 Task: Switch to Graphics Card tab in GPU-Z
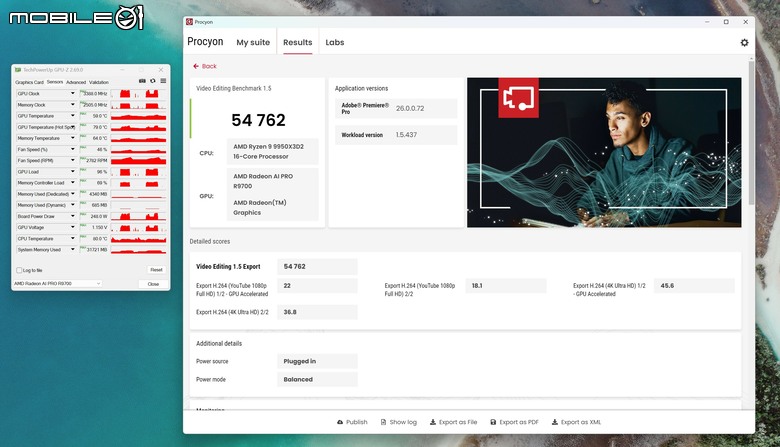29,82
